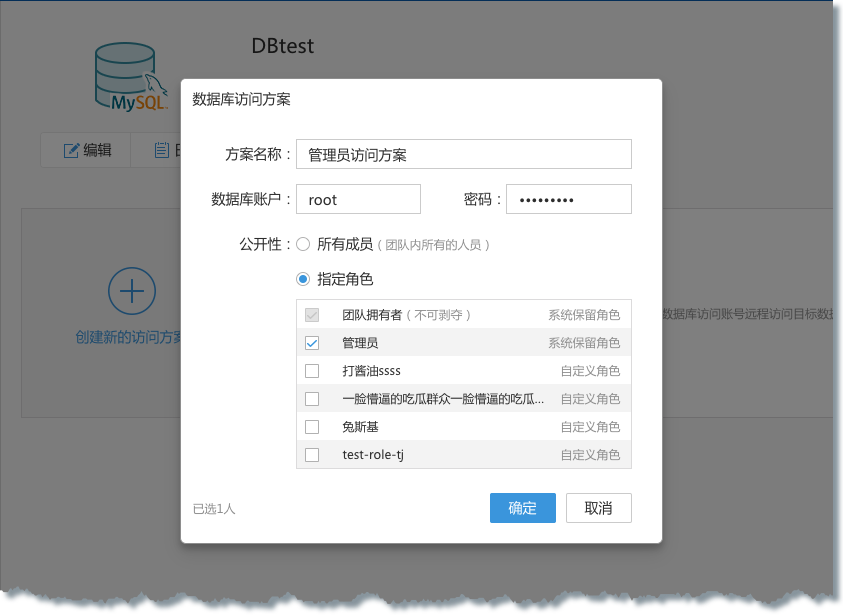
Task: Click the root database account field
Action: tap(358, 199)
